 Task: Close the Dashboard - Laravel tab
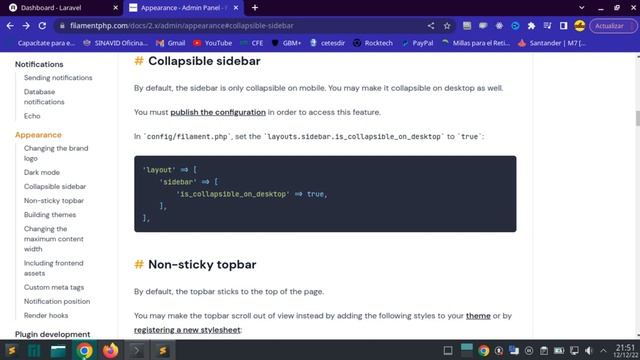(116, 8)
